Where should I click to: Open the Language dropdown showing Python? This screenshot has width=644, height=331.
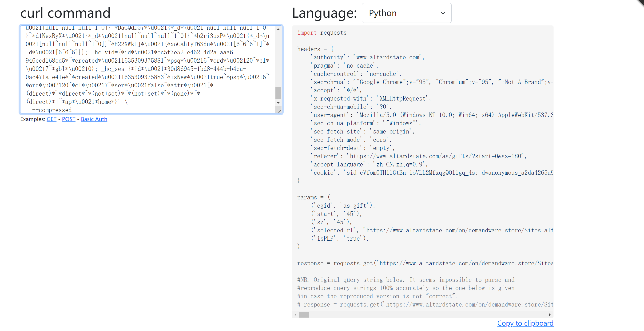pos(406,13)
